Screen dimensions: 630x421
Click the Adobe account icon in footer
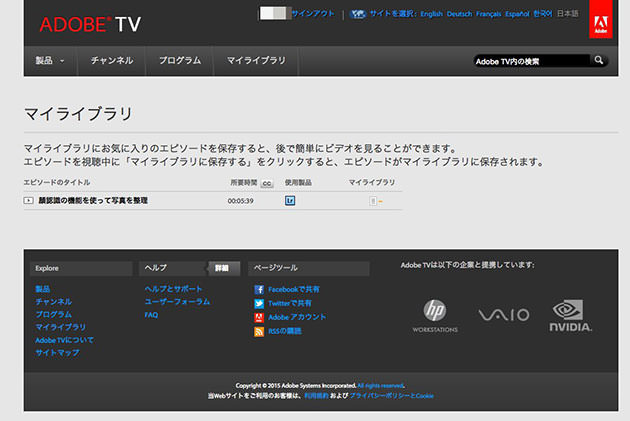tap(259, 317)
